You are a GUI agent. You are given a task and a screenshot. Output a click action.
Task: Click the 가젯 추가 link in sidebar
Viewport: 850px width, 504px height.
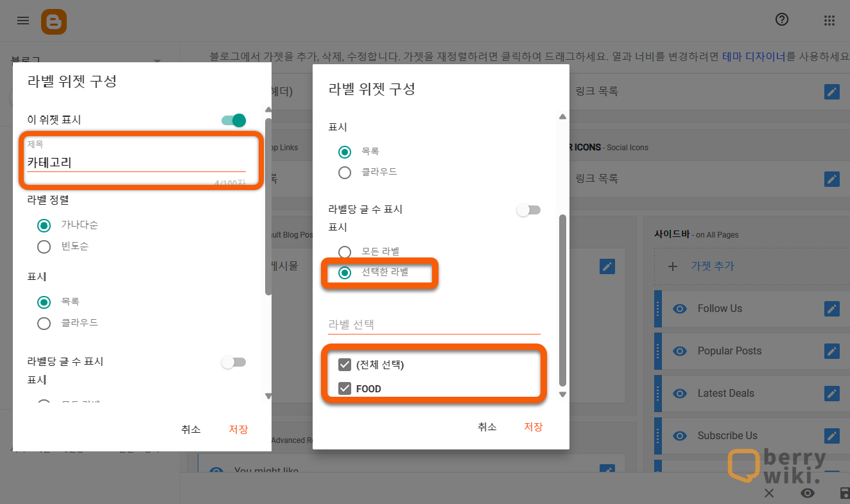[713, 266]
